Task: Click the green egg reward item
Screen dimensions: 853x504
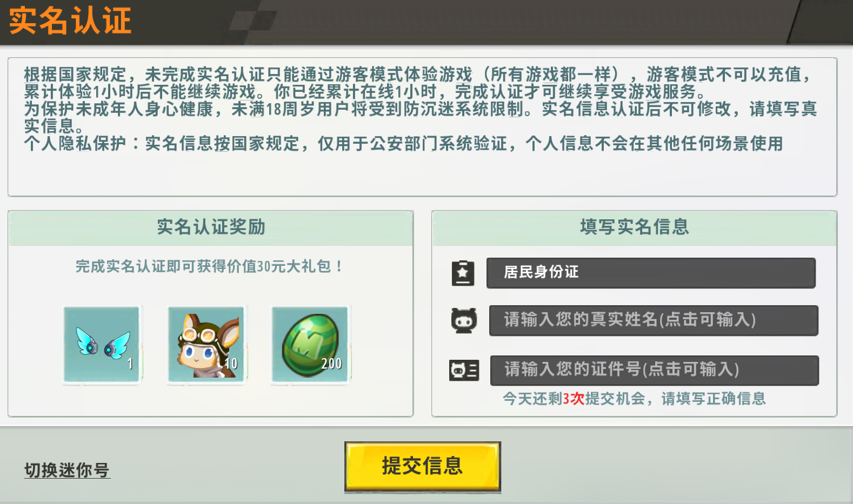Action: click(310, 345)
